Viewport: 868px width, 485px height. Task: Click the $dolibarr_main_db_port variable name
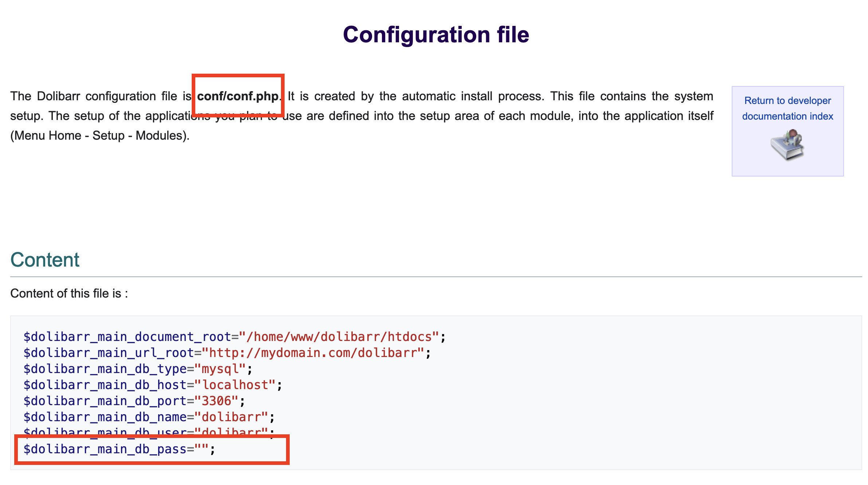tap(105, 401)
